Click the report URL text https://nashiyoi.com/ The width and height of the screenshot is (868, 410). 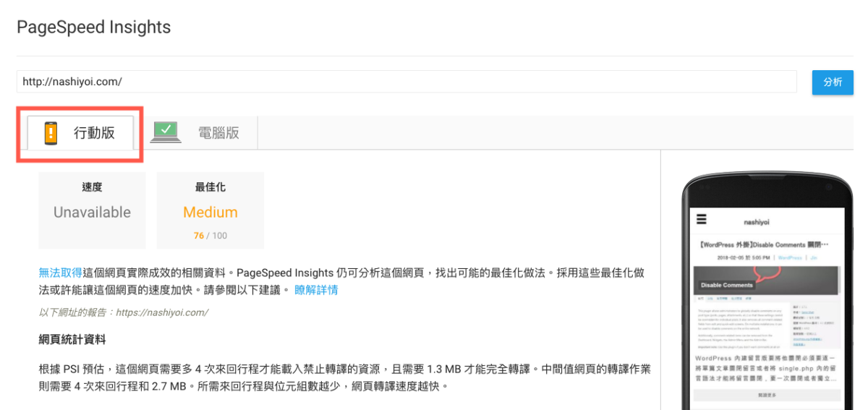pyautogui.click(x=162, y=312)
